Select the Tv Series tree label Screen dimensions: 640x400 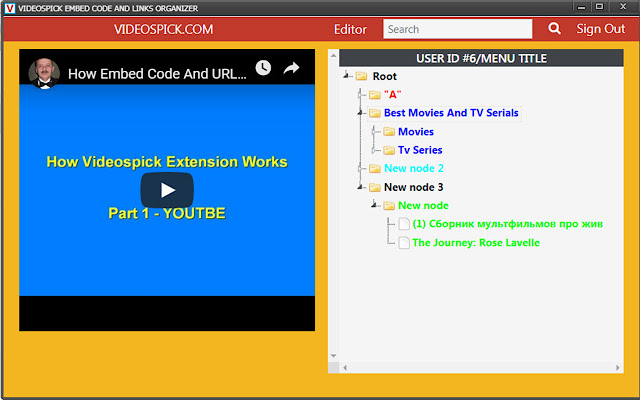[x=420, y=150]
